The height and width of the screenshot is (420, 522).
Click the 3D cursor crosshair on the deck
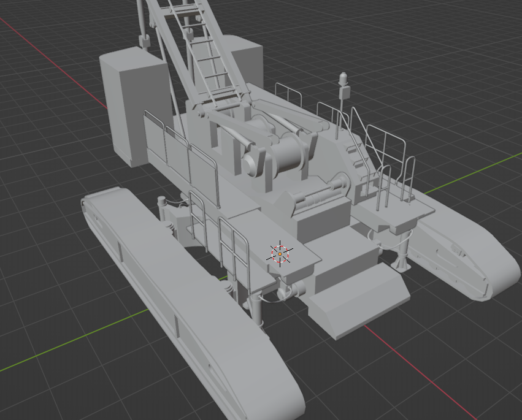[280, 254]
